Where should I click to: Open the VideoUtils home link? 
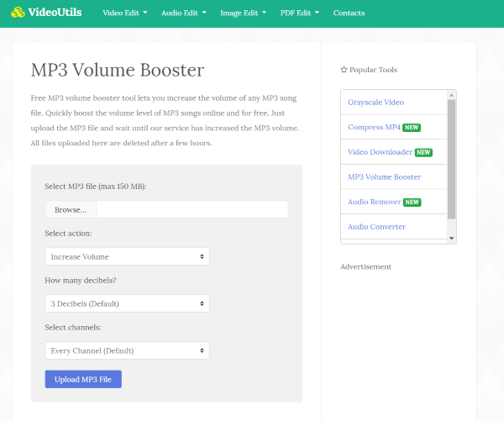click(46, 13)
